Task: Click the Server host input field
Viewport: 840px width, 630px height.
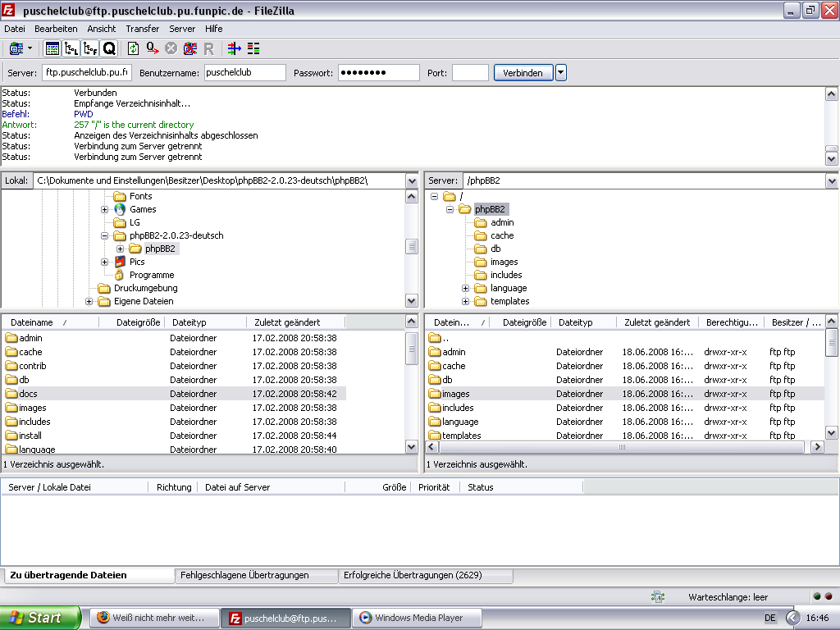Action: tap(87, 73)
